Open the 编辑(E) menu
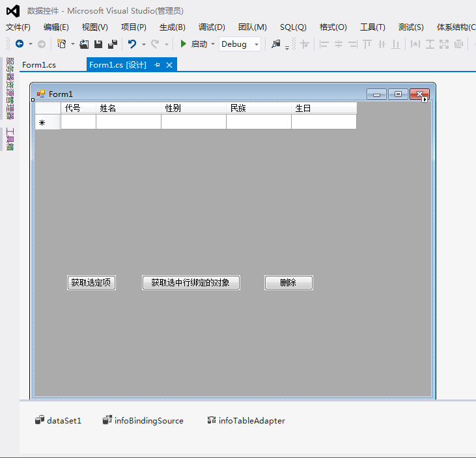This screenshot has height=458, width=476. (x=56, y=27)
